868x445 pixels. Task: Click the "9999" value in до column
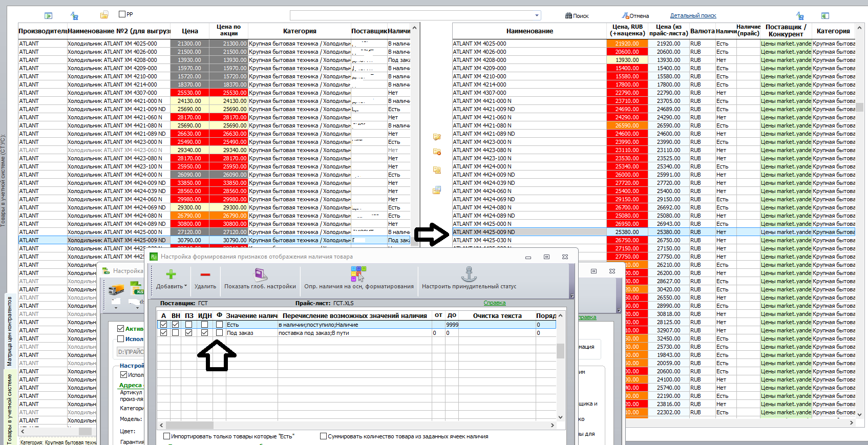pos(452,325)
